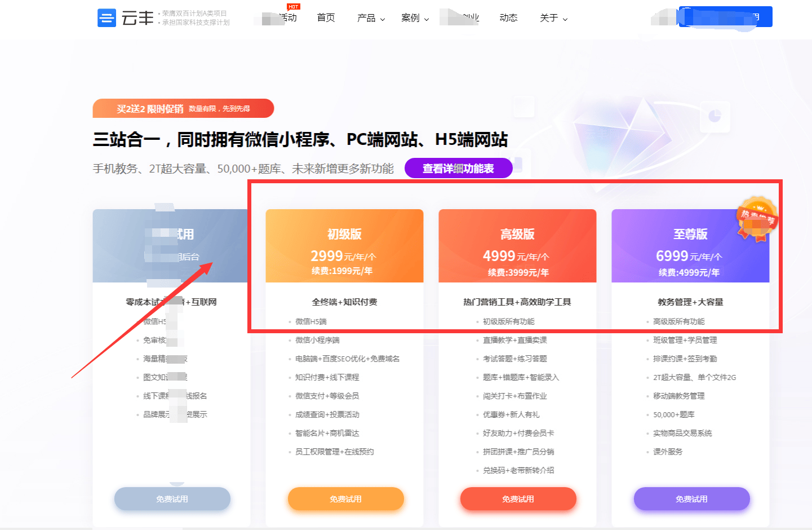The width and height of the screenshot is (812, 530).
Task: Click 2T超大容量、单个文件2G item
Action: [694, 377]
